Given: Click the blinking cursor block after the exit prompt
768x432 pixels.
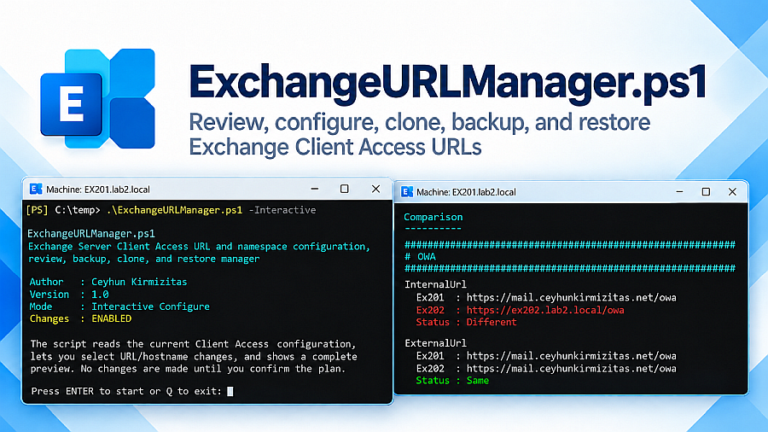Looking at the screenshot, I should point(230,391).
